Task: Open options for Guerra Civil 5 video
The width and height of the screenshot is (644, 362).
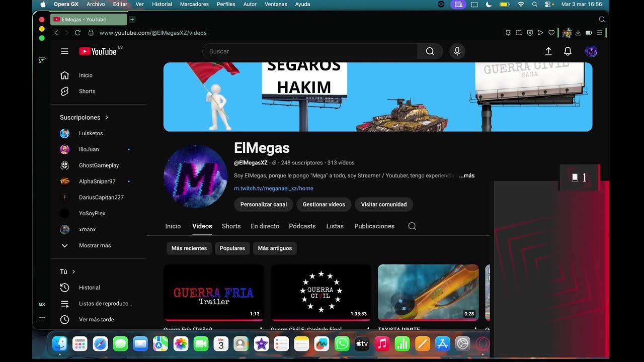Action: (368, 329)
